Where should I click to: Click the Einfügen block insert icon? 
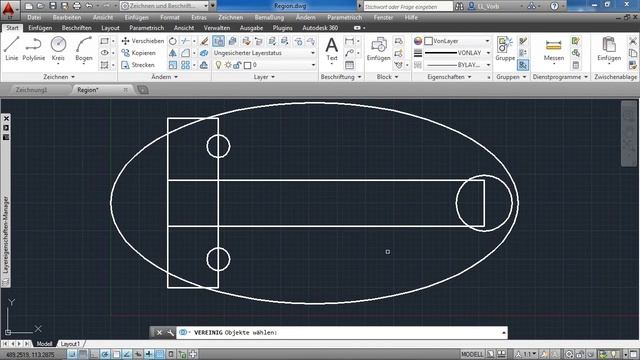click(x=378, y=49)
